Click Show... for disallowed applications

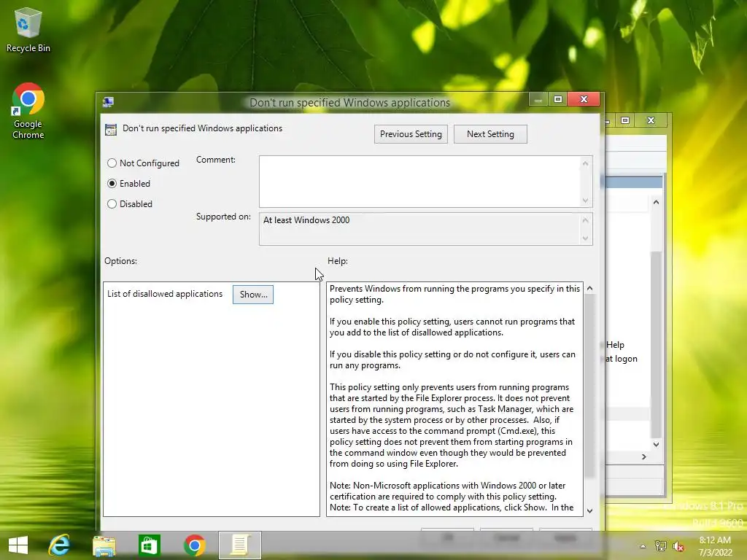(x=253, y=295)
